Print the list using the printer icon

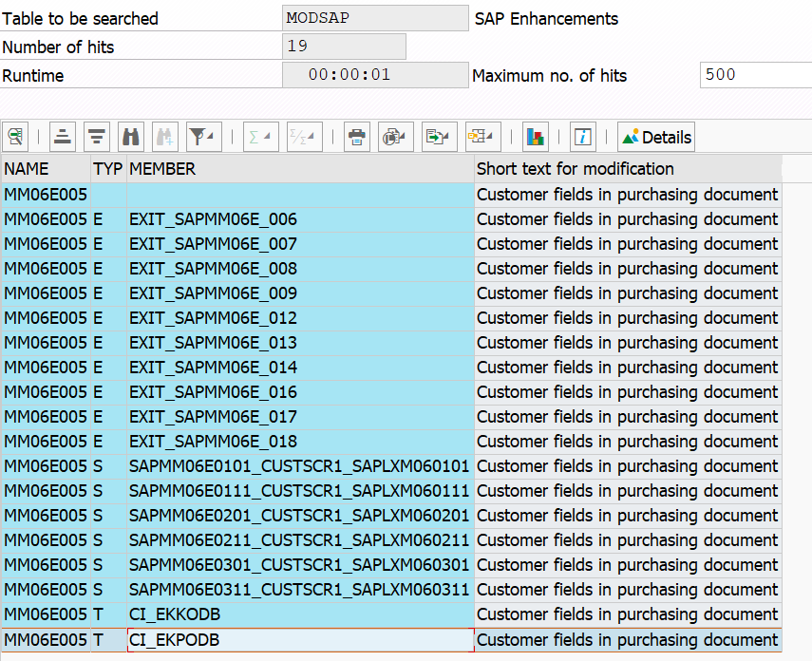(x=357, y=137)
